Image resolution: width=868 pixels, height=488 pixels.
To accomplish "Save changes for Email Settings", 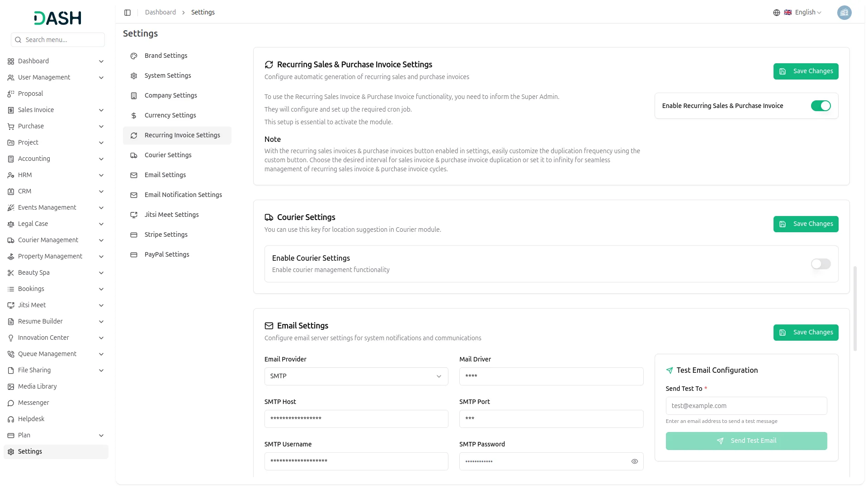I will [806, 332].
